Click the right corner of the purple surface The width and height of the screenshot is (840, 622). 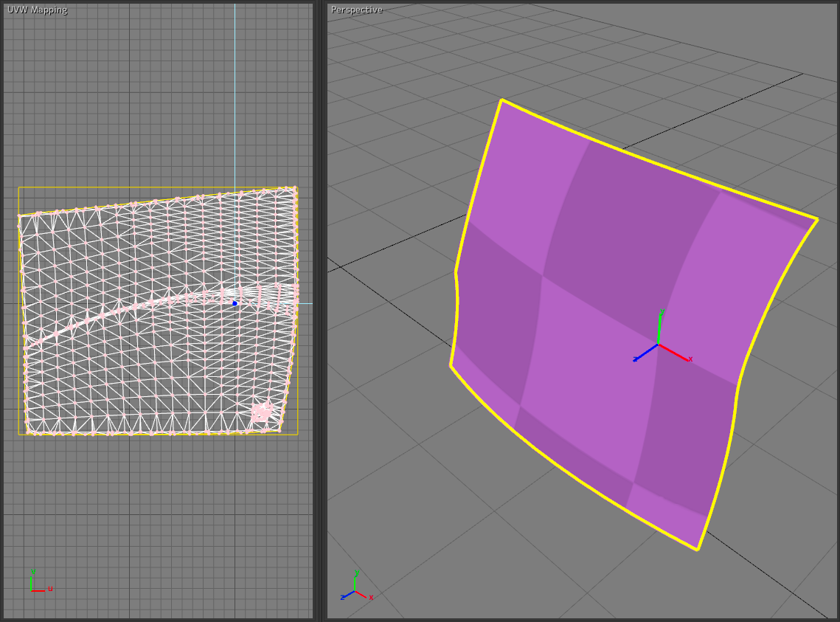pos(817,219)
